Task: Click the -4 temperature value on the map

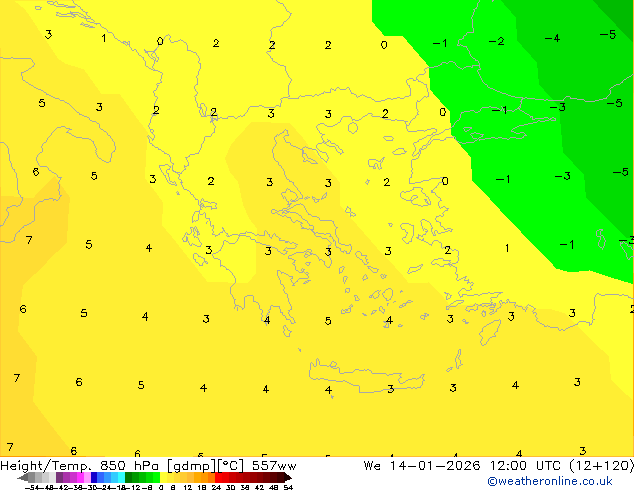Action: (x=552, y=38)
